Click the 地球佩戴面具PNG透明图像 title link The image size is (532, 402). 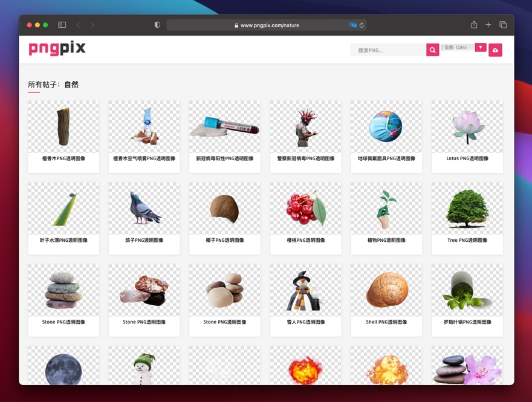pos(386,158)
